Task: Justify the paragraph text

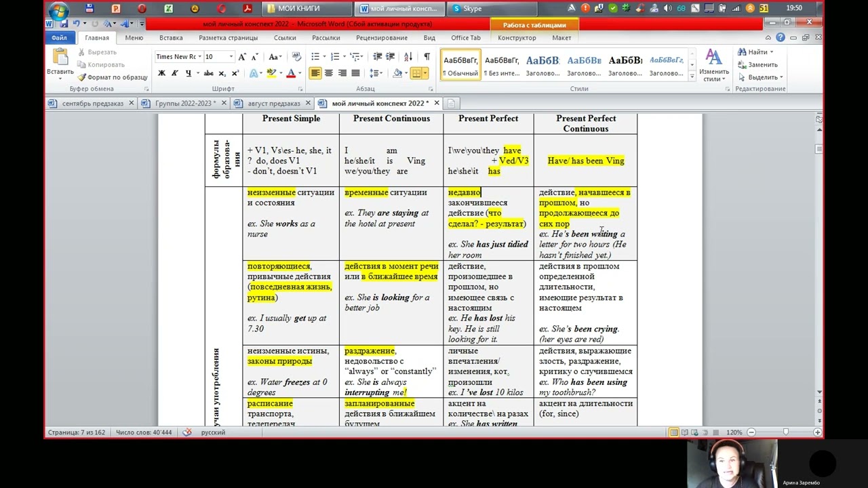Action: click(x=355, y=73)
